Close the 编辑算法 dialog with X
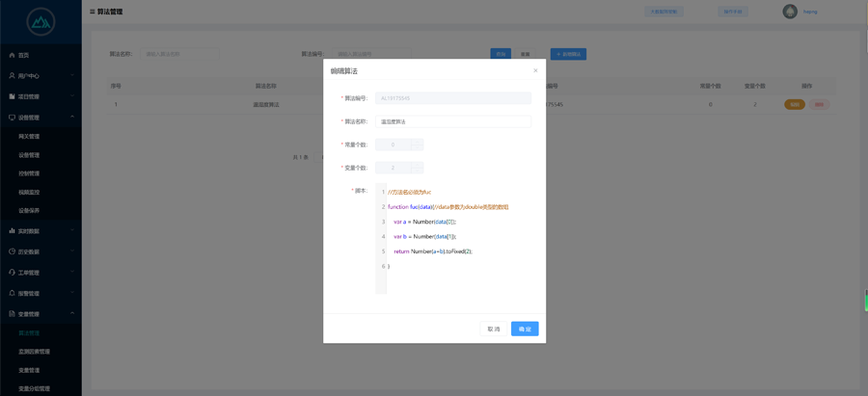 (535, 70)
